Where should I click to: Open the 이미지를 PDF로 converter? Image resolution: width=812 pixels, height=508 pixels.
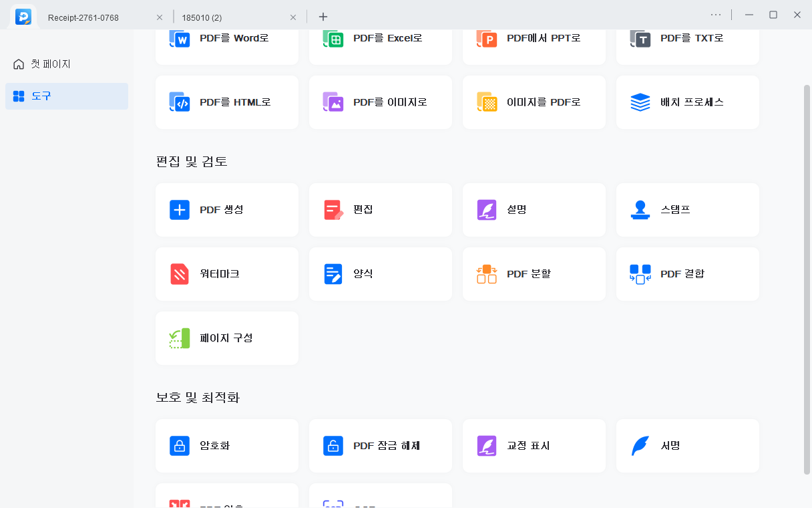(534, 102)
